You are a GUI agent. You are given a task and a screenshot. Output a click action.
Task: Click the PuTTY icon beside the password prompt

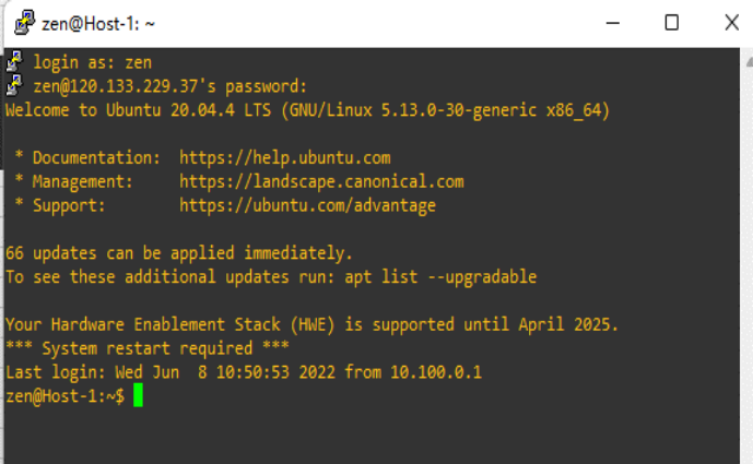[x=14, y=85]
